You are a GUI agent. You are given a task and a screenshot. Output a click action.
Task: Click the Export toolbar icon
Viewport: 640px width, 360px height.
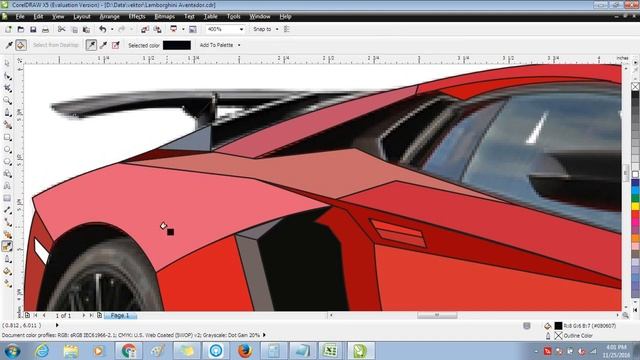(x=157, y=29)
